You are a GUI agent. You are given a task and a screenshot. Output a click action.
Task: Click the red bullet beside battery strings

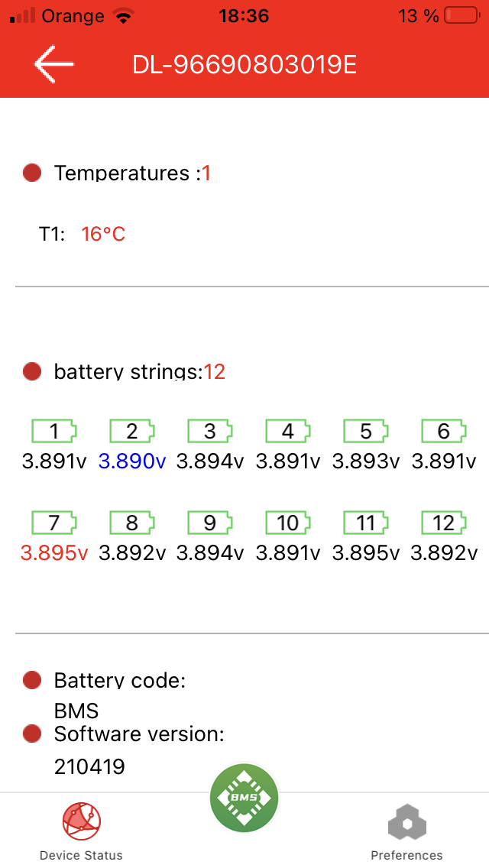click(32, 372)
